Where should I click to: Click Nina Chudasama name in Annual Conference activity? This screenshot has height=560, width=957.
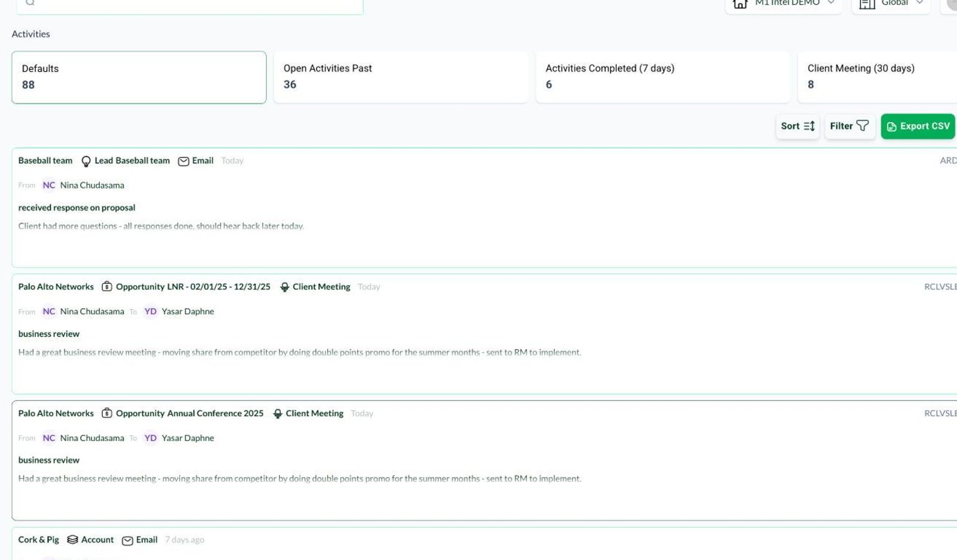click(x=92, y=438)
